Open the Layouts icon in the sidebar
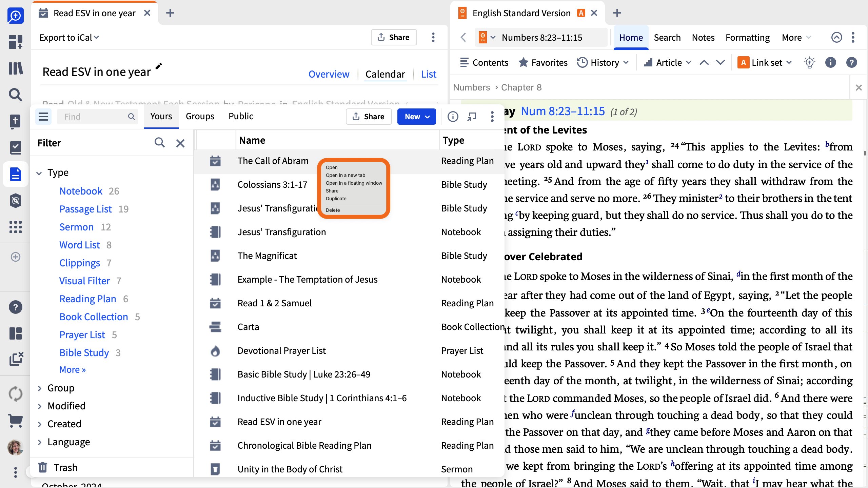 coord(16,333)
